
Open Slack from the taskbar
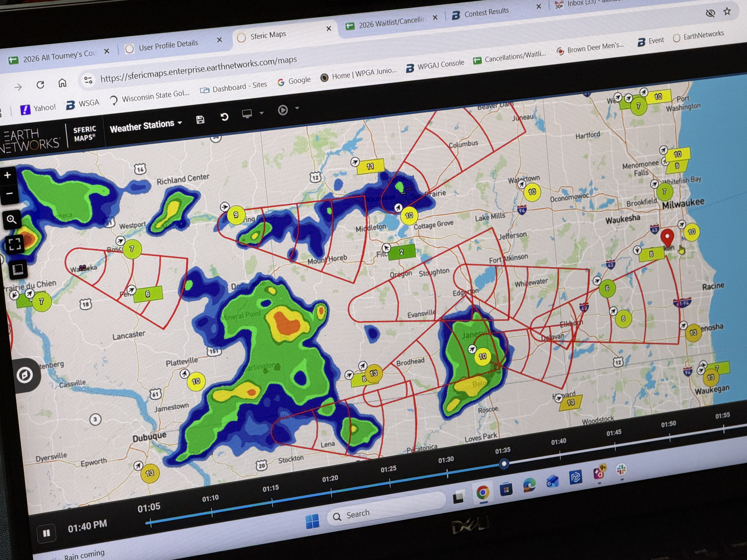(621, 470)
